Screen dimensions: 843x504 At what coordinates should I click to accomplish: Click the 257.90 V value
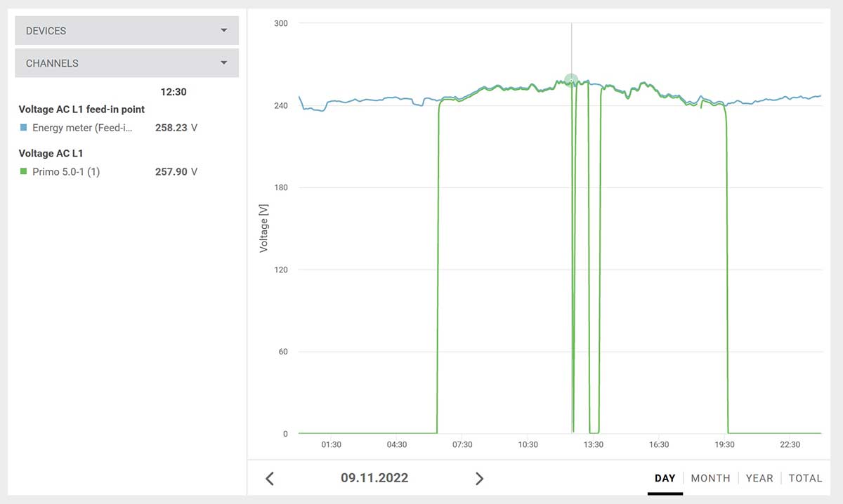point(176,171)
